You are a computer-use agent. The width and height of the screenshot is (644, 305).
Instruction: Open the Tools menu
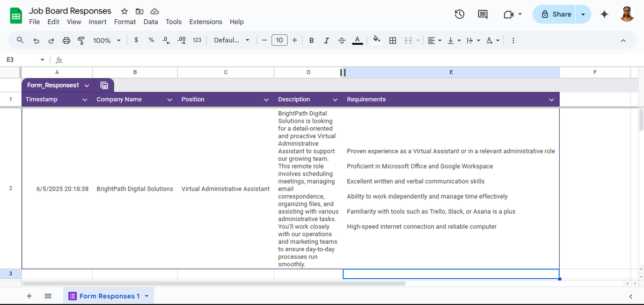(x=173, y=22)
